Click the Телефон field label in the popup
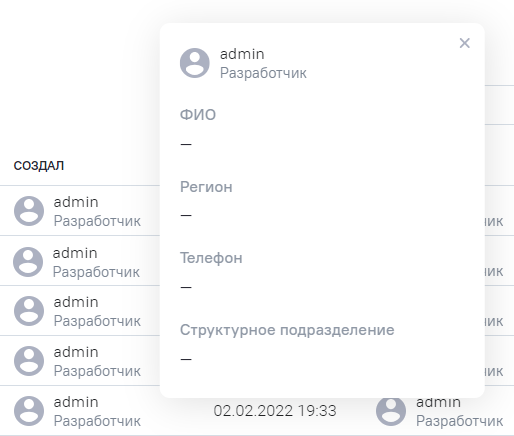Viewport: 514px width, 436px height. coord(211,258)
